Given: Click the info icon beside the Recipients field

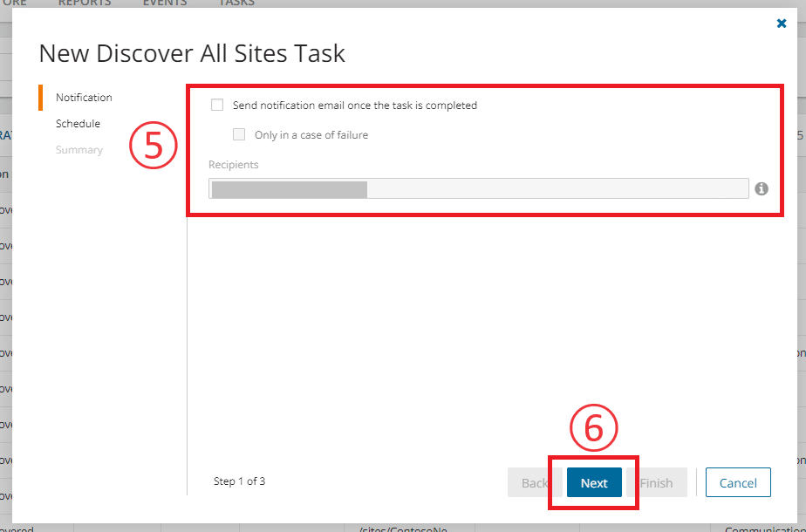Looking at the screenshot, I should (761, 188).
